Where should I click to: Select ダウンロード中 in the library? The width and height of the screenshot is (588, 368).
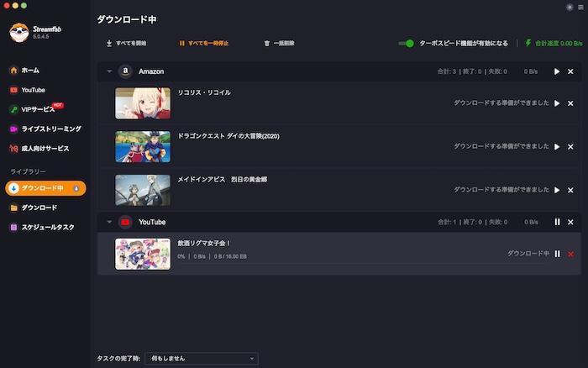click(45, 188)
